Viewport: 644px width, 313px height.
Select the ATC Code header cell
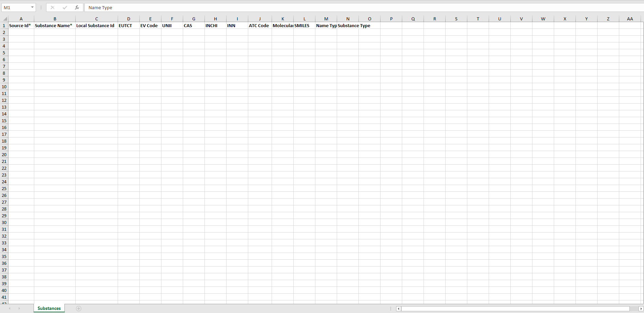point(259,26)
